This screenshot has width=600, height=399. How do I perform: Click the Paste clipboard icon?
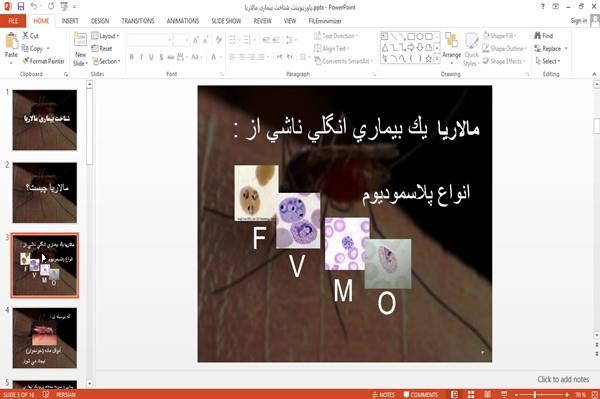(11, 41)
